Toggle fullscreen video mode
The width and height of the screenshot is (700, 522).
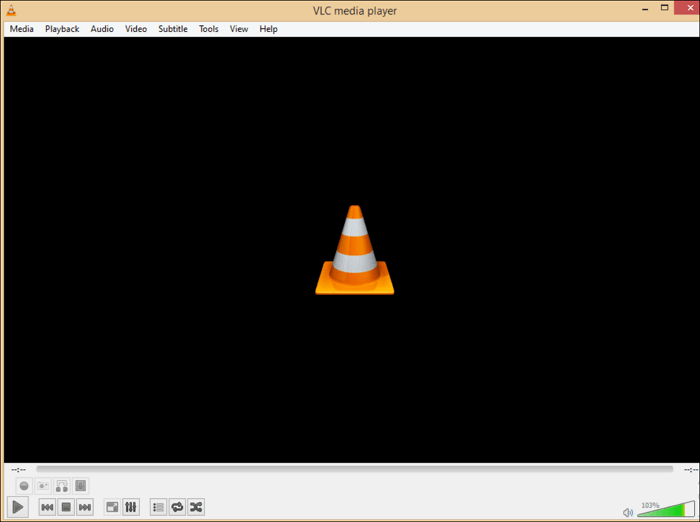coord(112,507)
